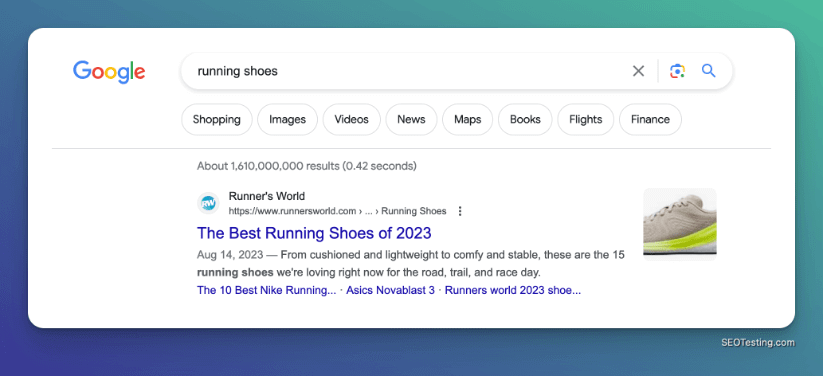Switch to the Images tab

click(288, 119)
